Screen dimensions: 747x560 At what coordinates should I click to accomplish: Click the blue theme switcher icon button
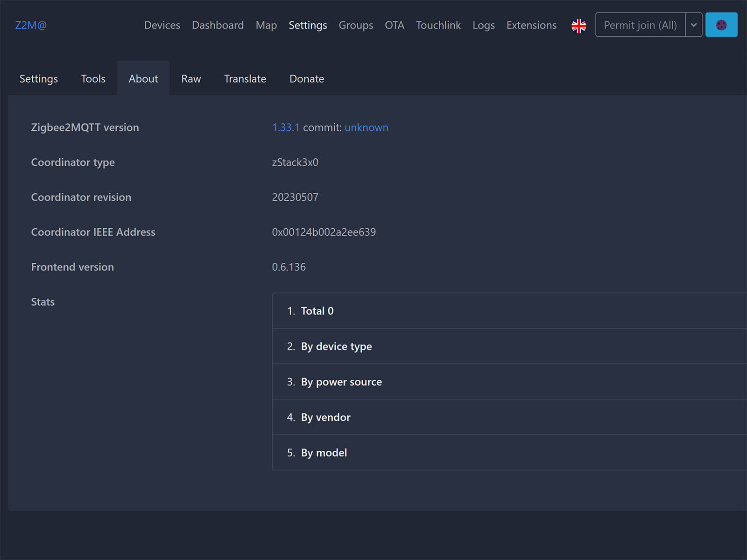(x=721, y=25)
